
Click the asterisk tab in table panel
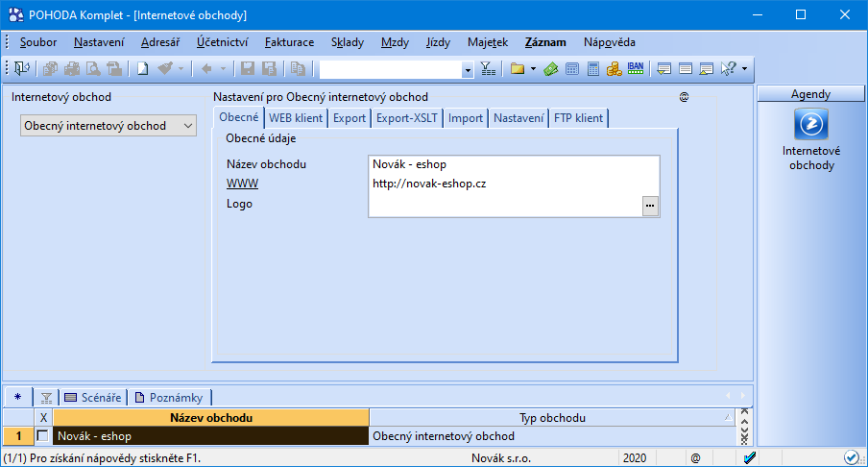point(17,397)
